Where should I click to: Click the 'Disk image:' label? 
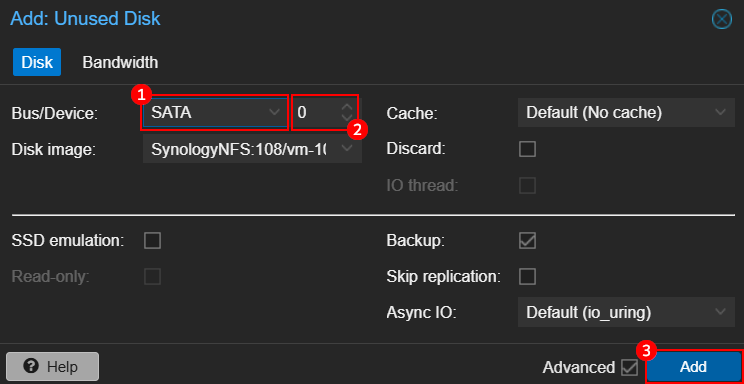pos(54,150)
